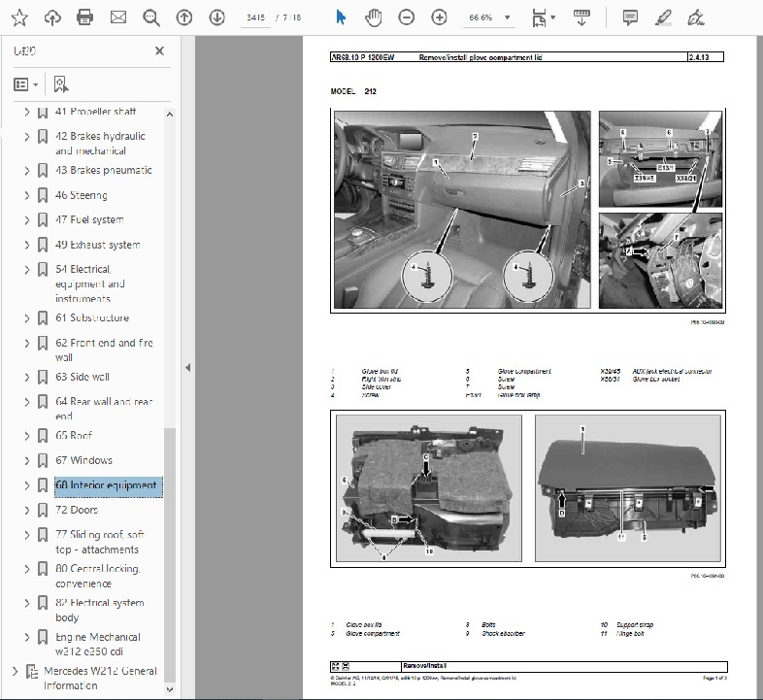Close the bookmarks panel
Screen dimensions: 763x700
point(159,50)
